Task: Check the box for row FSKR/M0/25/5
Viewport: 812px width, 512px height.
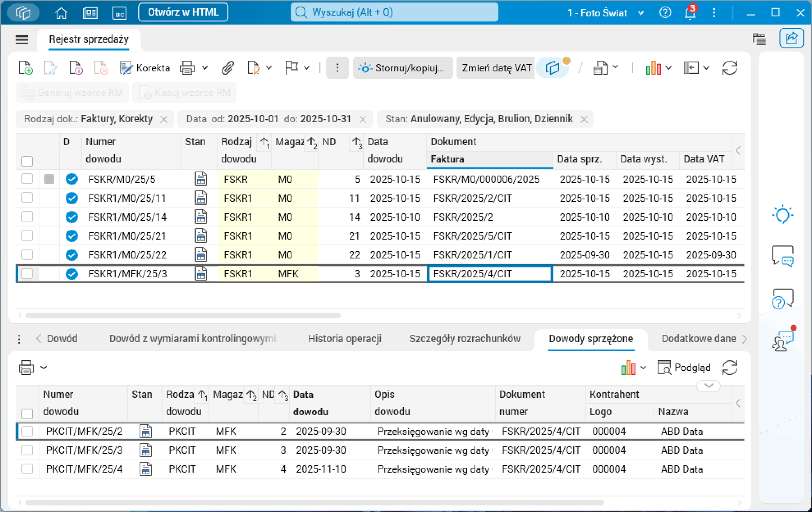Action: (27, 179)
